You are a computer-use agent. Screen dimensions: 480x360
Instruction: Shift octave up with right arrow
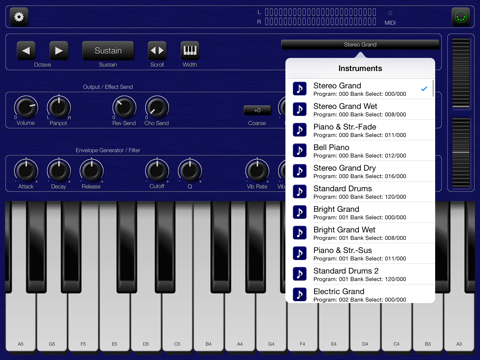pos(59,51)
